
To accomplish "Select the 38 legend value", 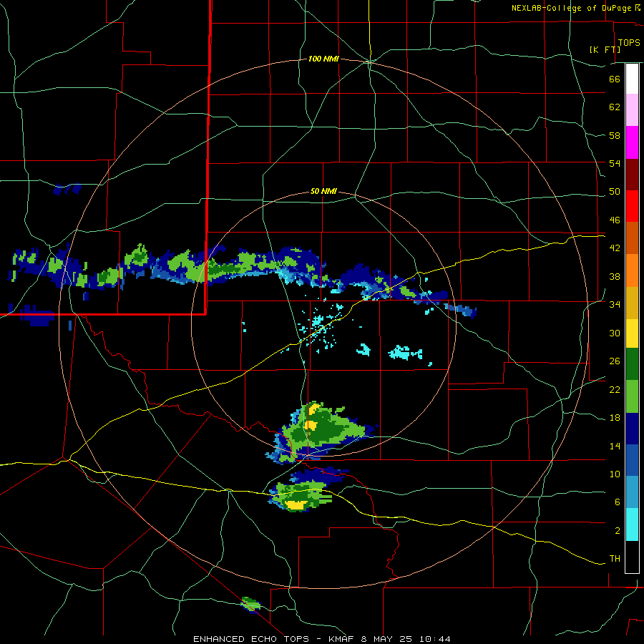I will click(x=615, y=276).
